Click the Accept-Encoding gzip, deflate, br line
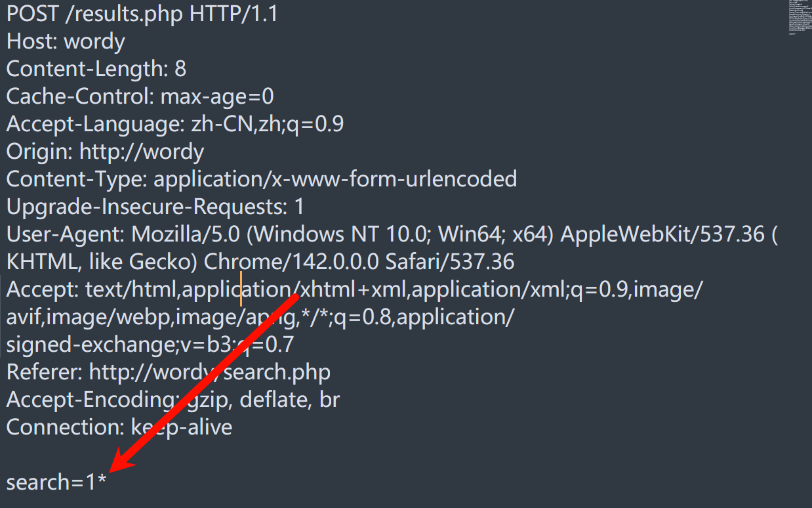 (x=173, y=400)
